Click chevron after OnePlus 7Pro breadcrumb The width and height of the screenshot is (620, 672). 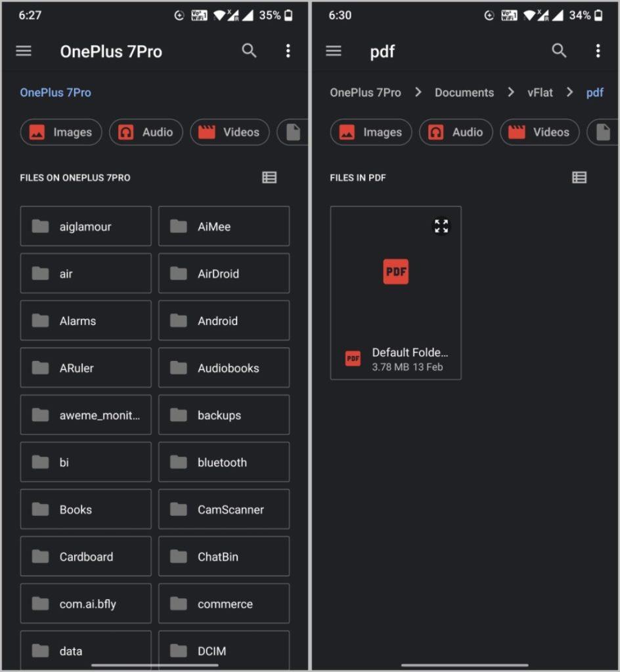(418, 92)
